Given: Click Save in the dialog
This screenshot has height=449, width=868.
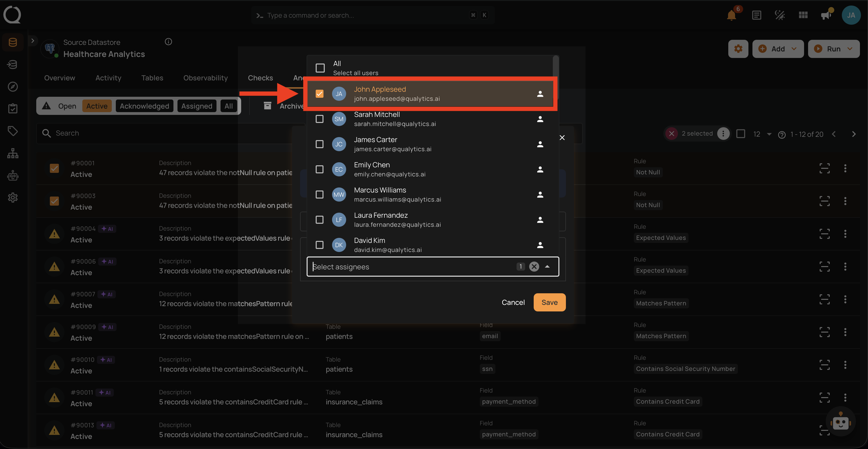Looking at the screenshot, I should click(x=550, y=303).
